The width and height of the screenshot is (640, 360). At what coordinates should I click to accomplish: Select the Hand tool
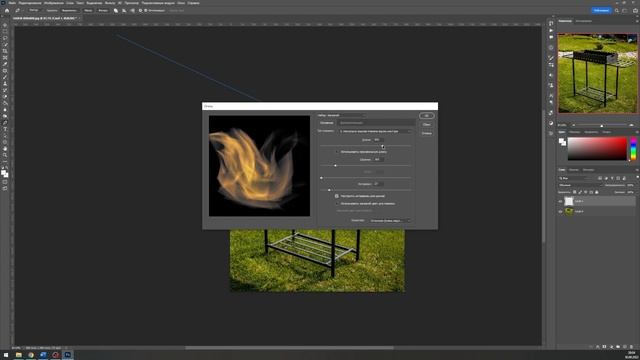click(5, 149)
